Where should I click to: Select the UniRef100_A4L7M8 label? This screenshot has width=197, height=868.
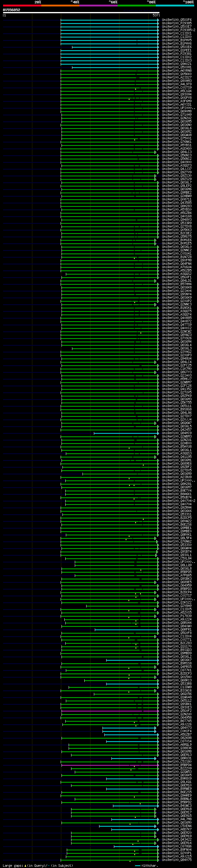pos(177,819)
